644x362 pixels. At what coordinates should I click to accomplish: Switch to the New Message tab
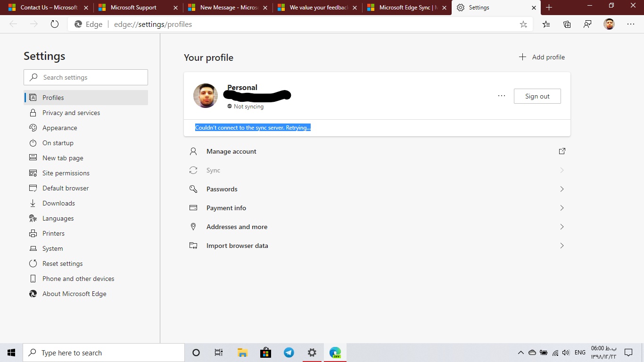(x=228, y=8)
